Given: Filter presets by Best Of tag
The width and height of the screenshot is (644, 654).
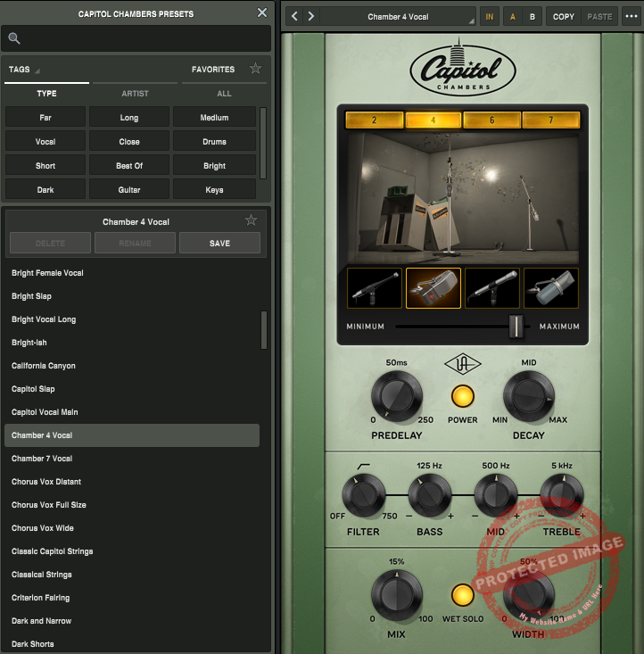Looking at the screenshot, I should [129, 166].
